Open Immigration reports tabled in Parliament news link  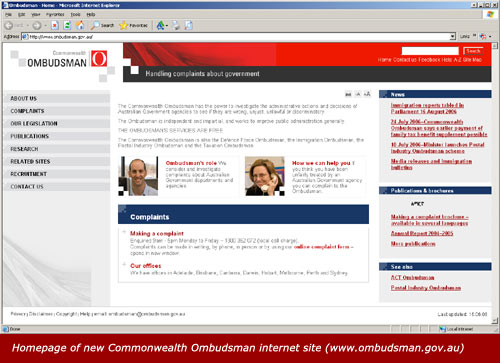pos(427,108)
